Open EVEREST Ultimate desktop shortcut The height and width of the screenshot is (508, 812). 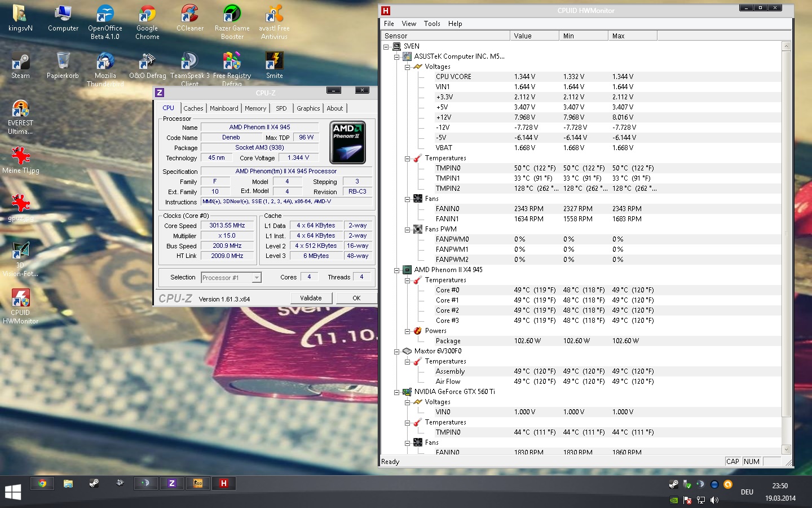(20, 117)
